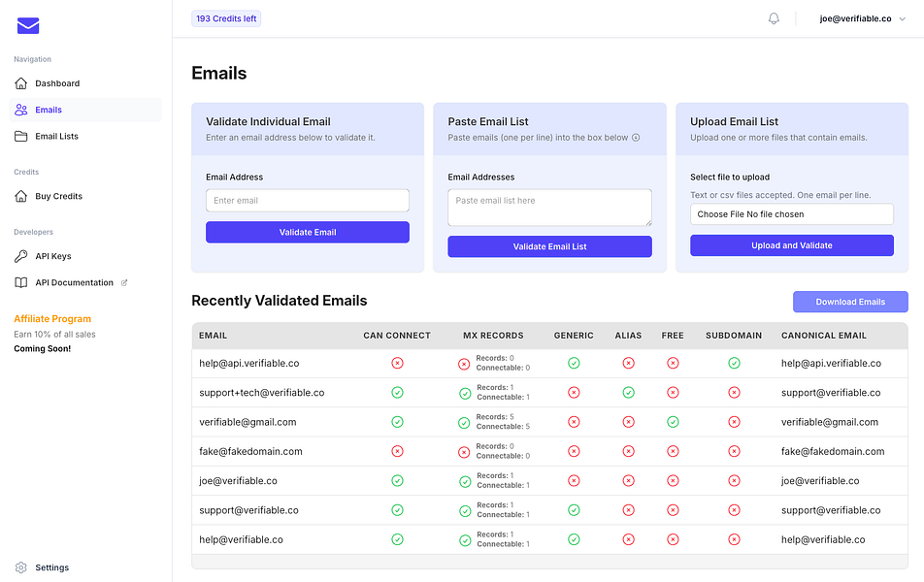Click the Email Lists folder icon
Image resolution: width=924 pixels, height=582 pixels.
pos(21,137)
